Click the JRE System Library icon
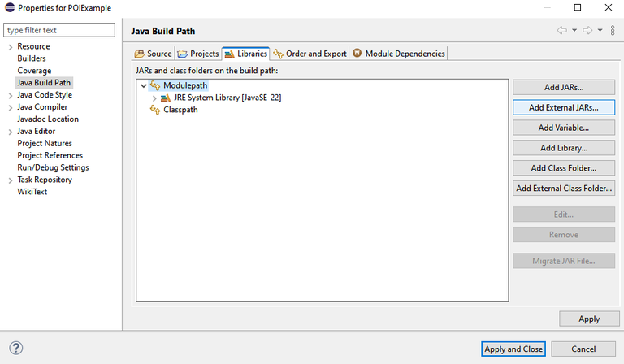The image size is (624, 364). point(166,97)
